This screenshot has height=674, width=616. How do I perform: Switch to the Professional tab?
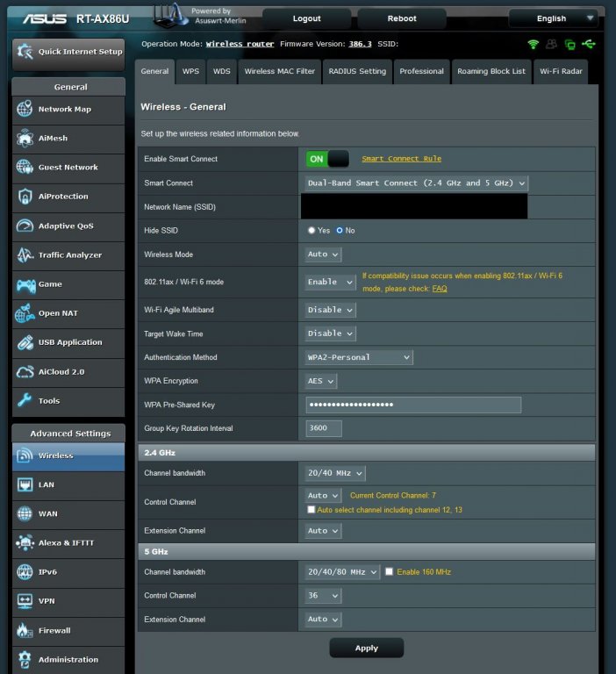click(x=422, y=71)
